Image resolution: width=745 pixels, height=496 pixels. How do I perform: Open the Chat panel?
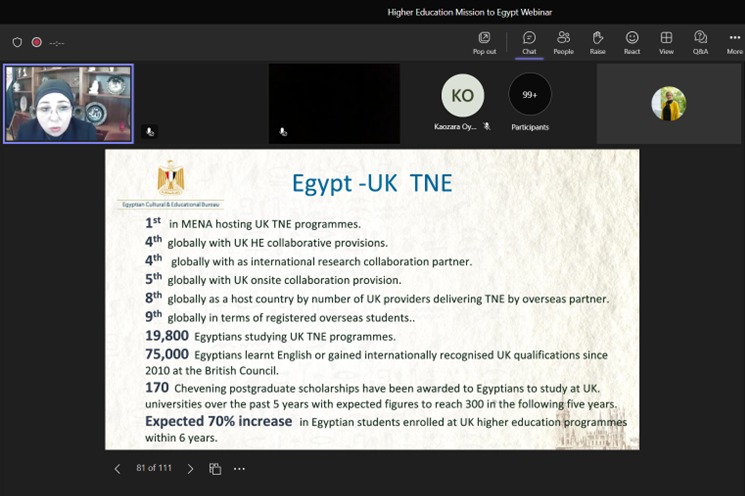[x=529, y=42]
